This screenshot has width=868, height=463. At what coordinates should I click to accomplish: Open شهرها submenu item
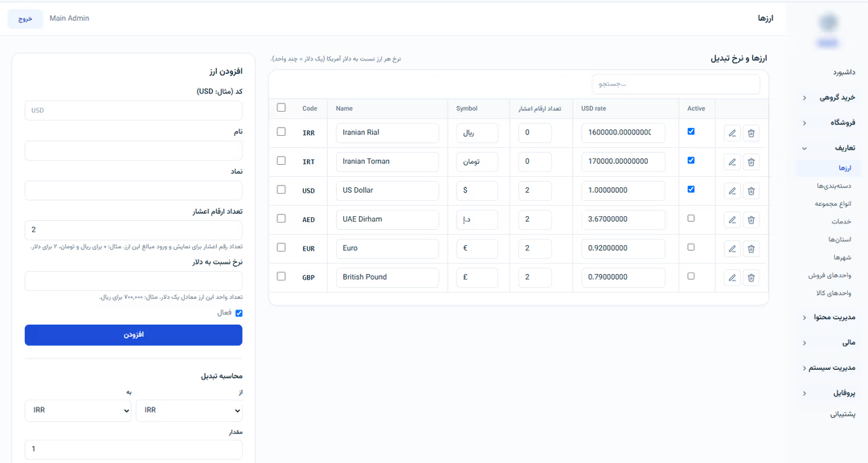(842, 257)
